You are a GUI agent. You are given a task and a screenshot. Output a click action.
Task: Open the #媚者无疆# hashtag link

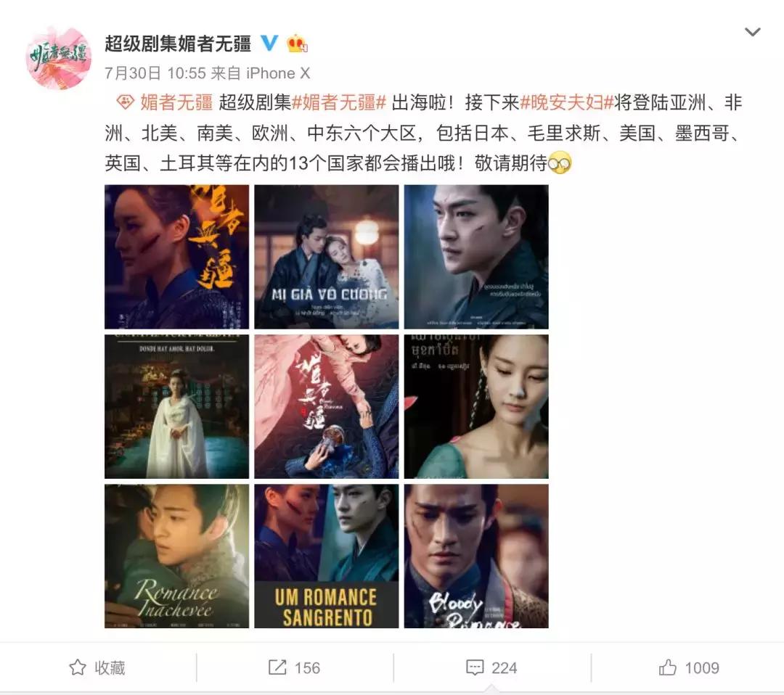(x=339, y=102)
